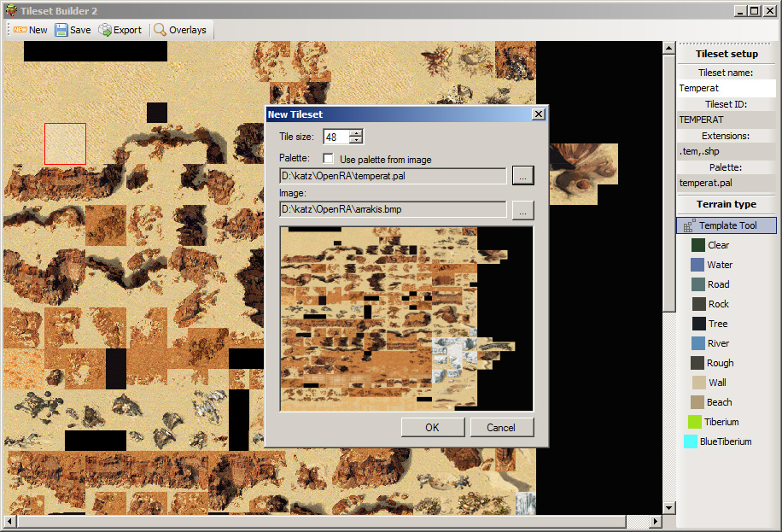Click the Tileset Builder app icon
The image size is (782, 532).
click(x=11, y=10)
